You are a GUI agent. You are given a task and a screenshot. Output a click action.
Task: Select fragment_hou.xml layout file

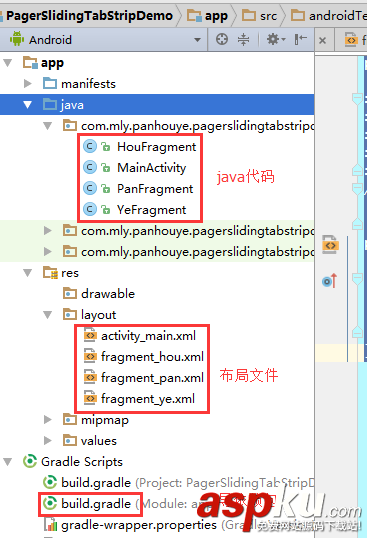(152, 357)
